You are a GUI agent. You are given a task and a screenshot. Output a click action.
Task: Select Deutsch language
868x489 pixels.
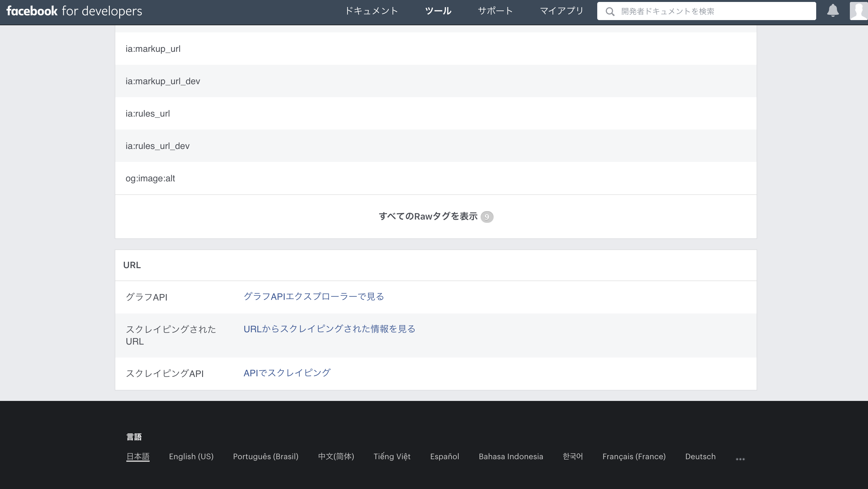click(x=700, y=456)
